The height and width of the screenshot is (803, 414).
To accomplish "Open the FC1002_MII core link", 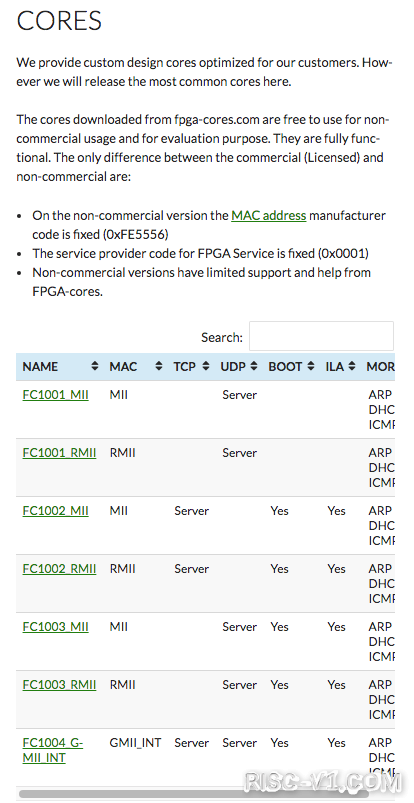I will point(55,511).
